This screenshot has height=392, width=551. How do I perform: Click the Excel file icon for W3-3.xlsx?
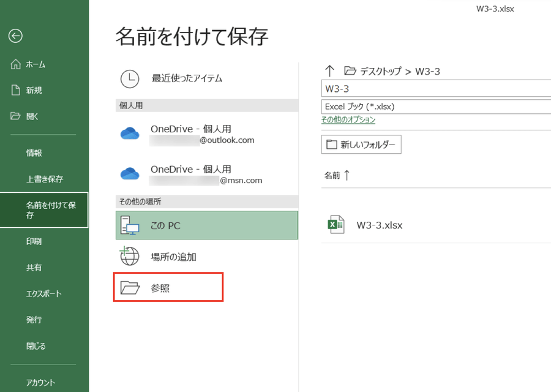(335, 225)
